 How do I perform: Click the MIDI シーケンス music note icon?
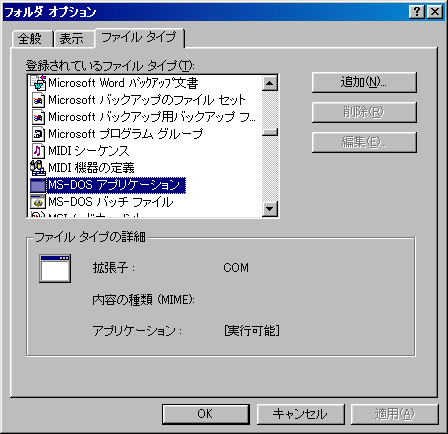point(38,151)
